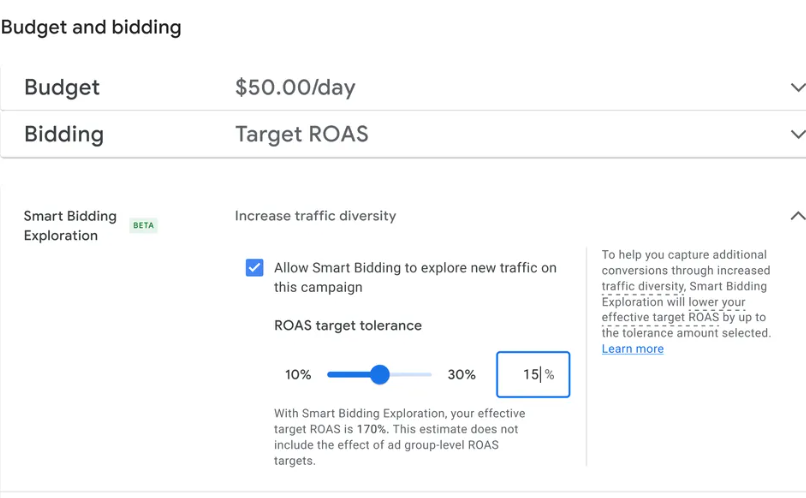
Task: Open the Learn more link
Action: (632, 349)
